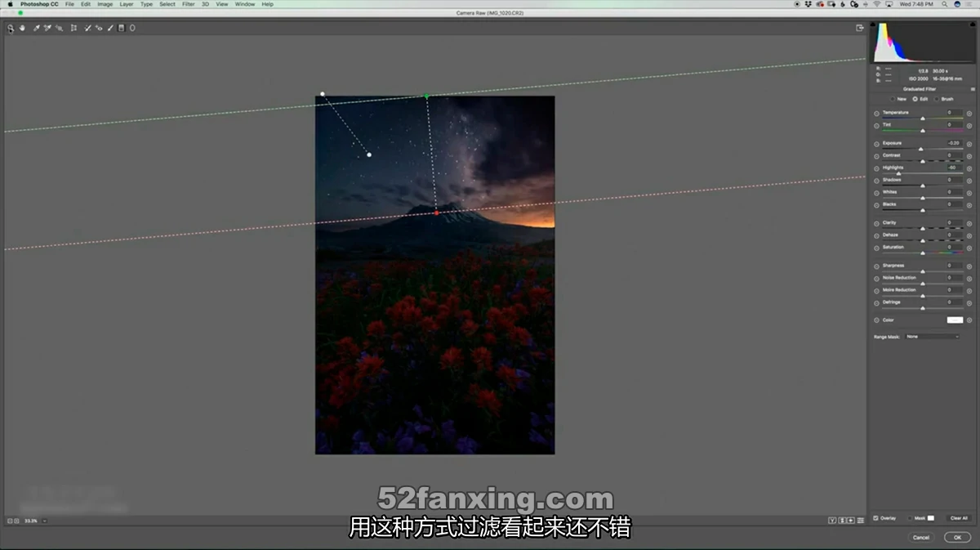The image size is (980, 550).
Task: Select the New radio button
Action: point(893,99)
